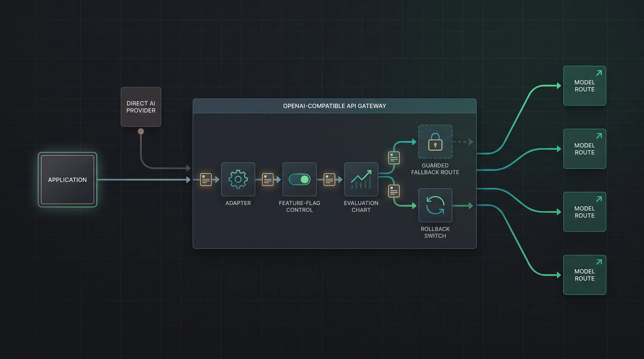Select the Guarded Fallback Route padlock icon
644x359 pixels.
pyautogui.click(x=435, y=142)
